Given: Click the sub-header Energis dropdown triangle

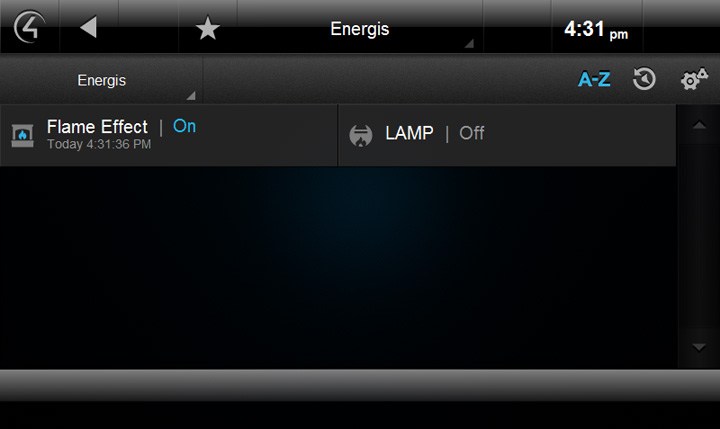Looking at the screenshot, I should pos(191,96).
